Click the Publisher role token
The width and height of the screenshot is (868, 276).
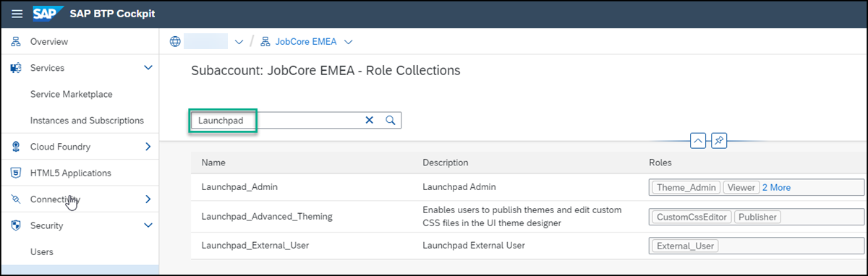coord(757,217)
